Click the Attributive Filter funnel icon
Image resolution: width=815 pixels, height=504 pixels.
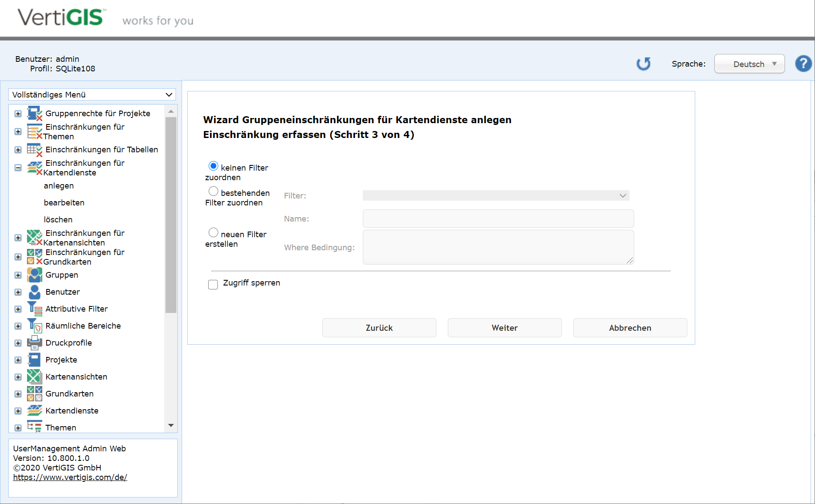pyautogui.click(x=34, y=309)
